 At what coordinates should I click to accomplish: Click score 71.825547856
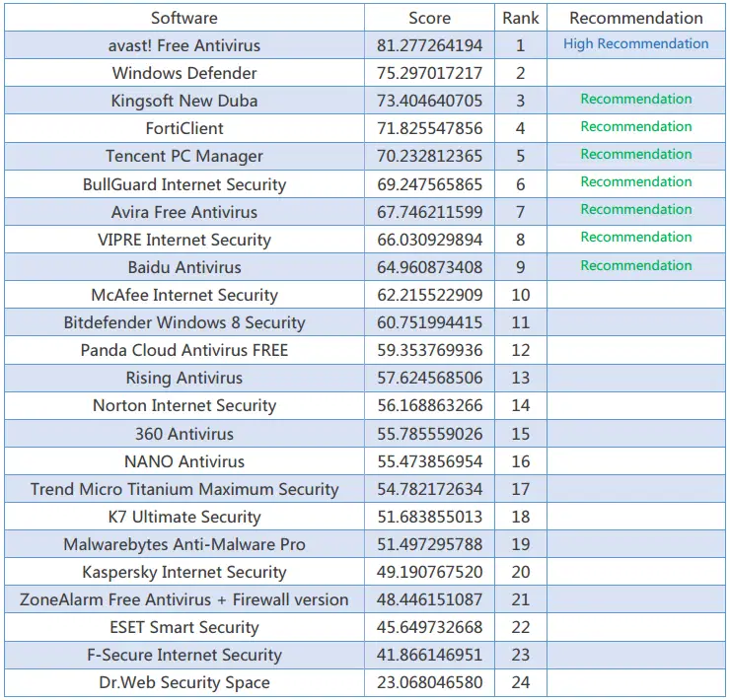[x=429, y=128]
